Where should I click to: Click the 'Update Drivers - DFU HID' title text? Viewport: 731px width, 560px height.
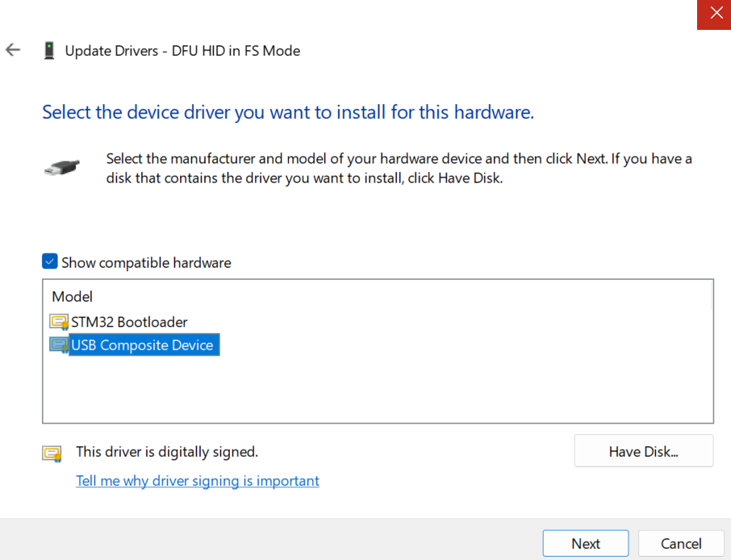[x=182, y=51]
